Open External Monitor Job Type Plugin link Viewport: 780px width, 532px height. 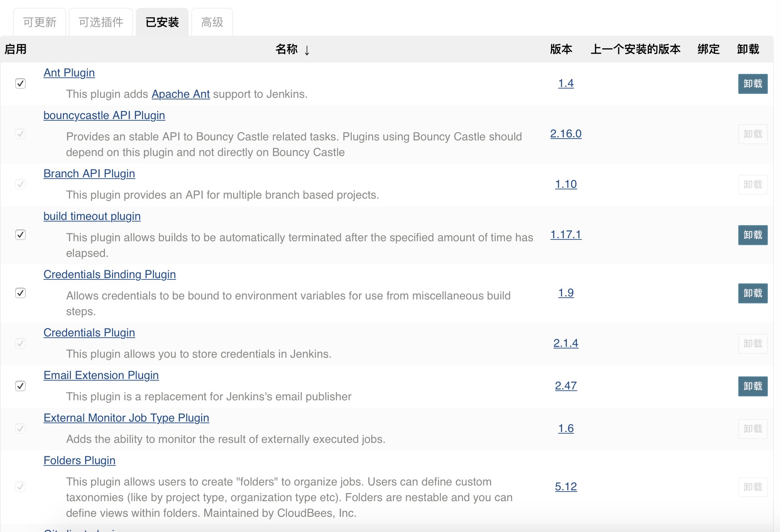pyautogui.click(x=126, y=418)
